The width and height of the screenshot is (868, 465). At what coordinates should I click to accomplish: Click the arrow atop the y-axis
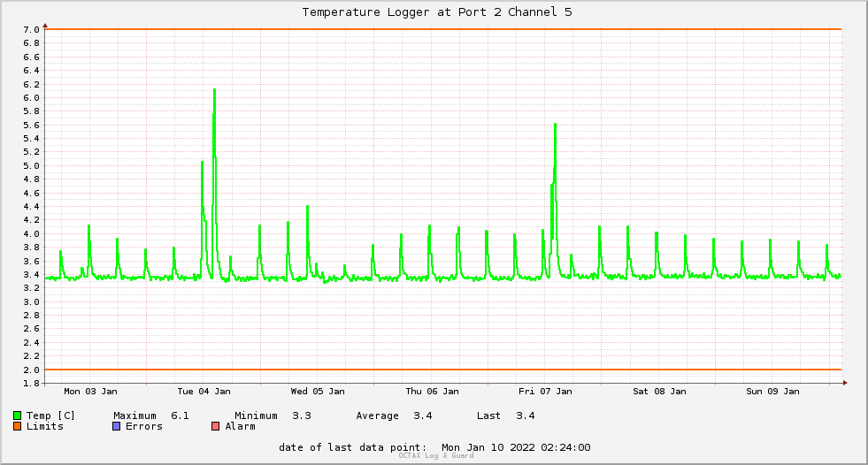[x=45, y=26]
